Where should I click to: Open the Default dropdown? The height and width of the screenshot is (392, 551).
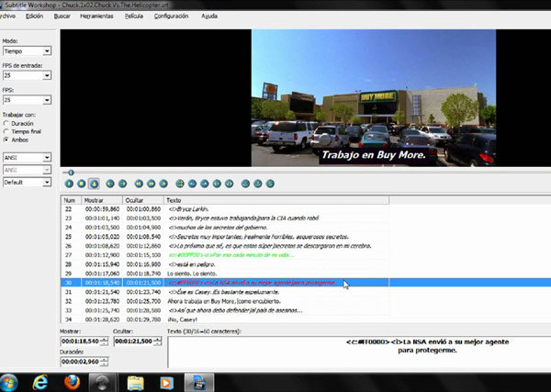coord(27,183)
